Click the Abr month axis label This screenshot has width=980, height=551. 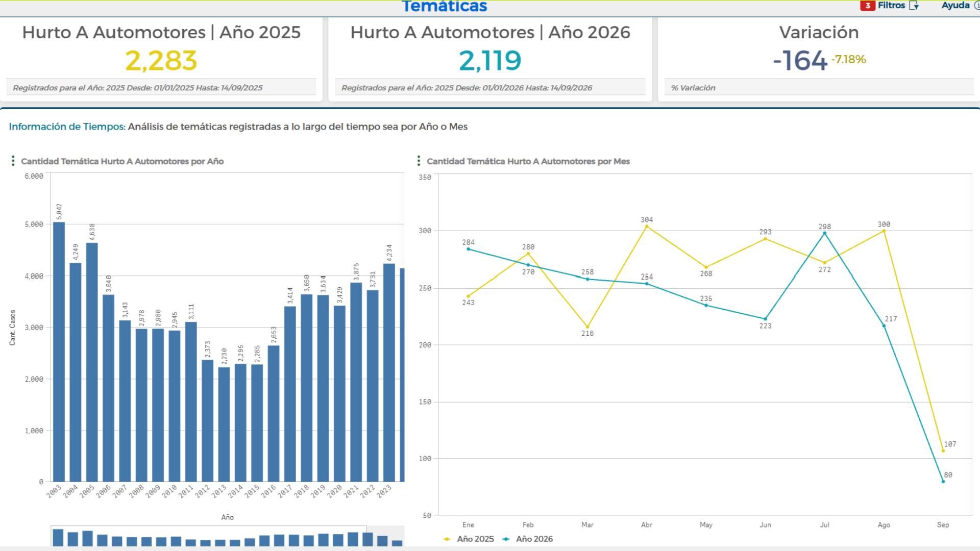(x=647, y=524)
